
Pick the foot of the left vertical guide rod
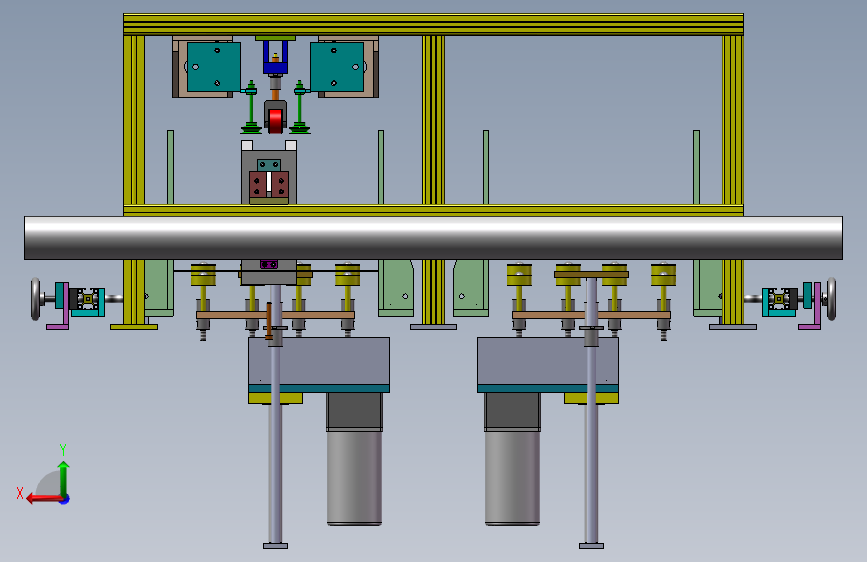[275, 546]
